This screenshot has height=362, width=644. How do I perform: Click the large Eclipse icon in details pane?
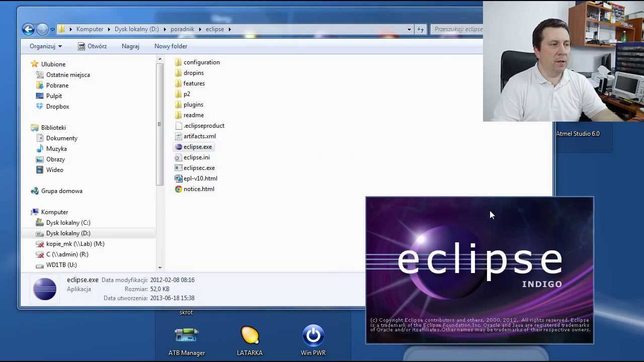click(x=45, y=289)
